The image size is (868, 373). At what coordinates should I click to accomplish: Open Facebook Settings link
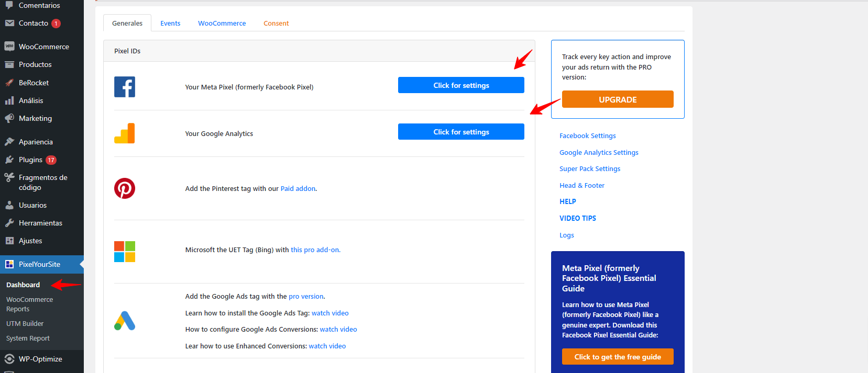pos(588,135)
